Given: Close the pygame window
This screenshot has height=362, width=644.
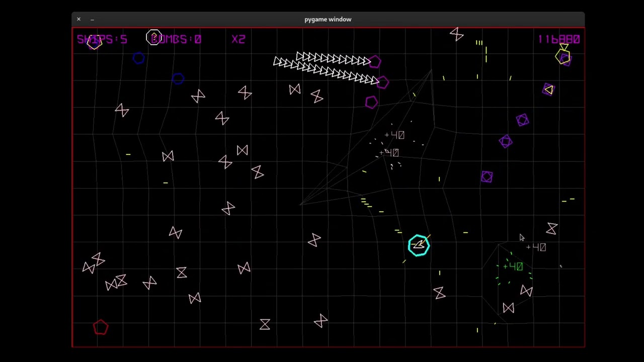Looking at the screenshot, I should tap(78, 19).
